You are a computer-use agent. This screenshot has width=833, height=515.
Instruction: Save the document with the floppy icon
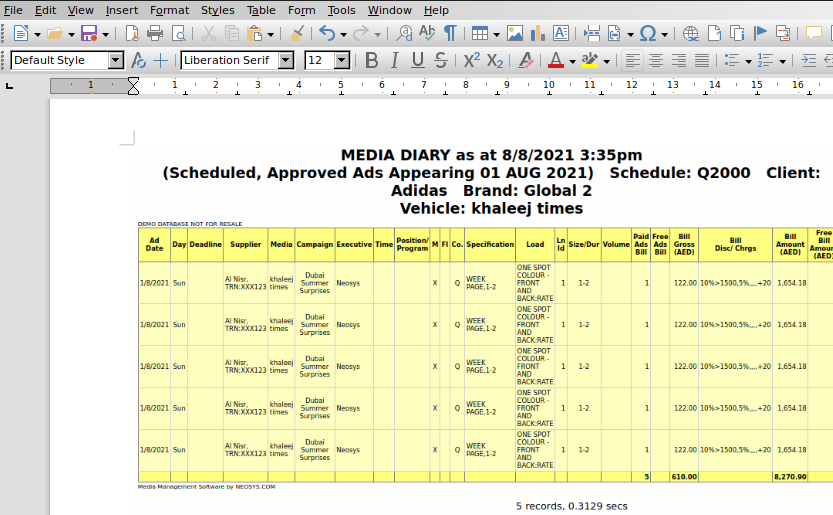pos(89,33)
